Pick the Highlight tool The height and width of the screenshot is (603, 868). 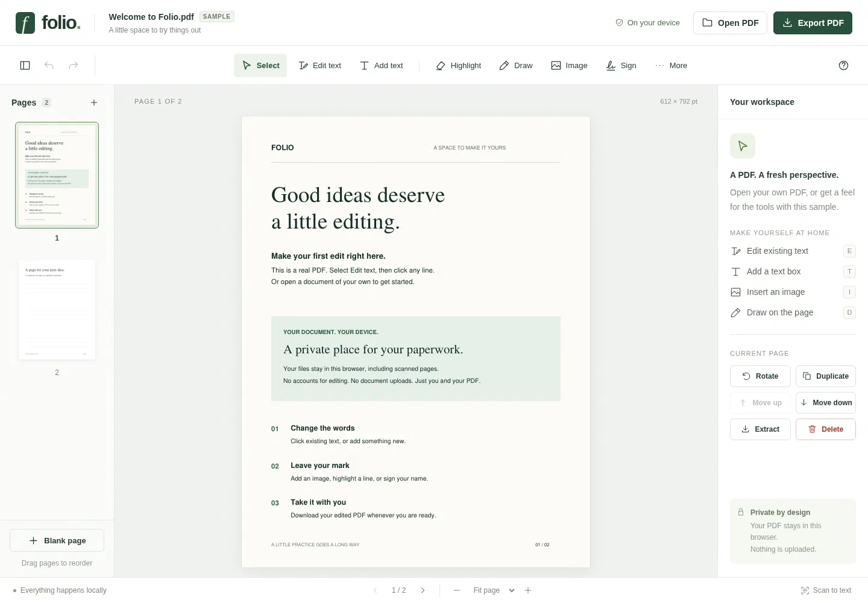click(459, 65)
